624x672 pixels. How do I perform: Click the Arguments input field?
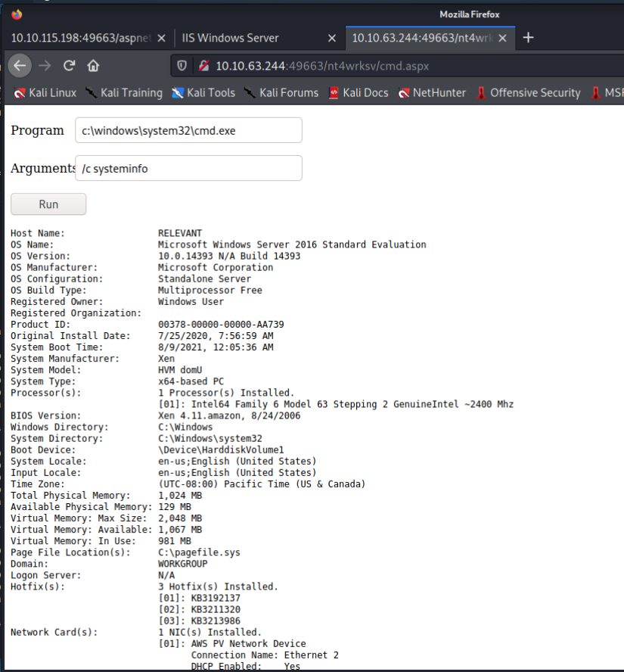pyautogui.click(x=188, y=169)
